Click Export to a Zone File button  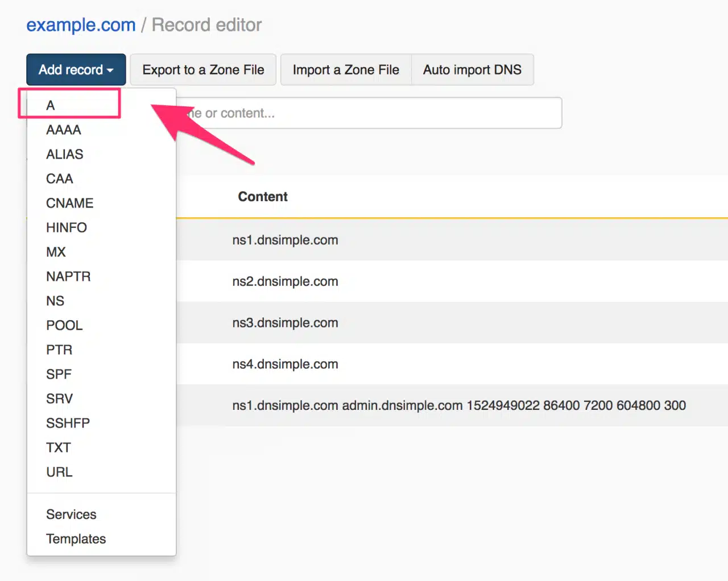[203, 70]
